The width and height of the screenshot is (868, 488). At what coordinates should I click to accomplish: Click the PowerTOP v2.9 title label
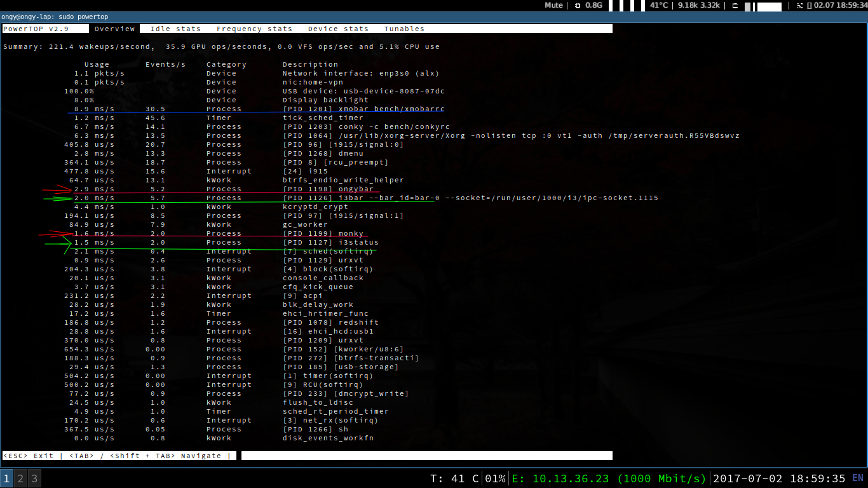pyautogui.click(x=36, y=29)
